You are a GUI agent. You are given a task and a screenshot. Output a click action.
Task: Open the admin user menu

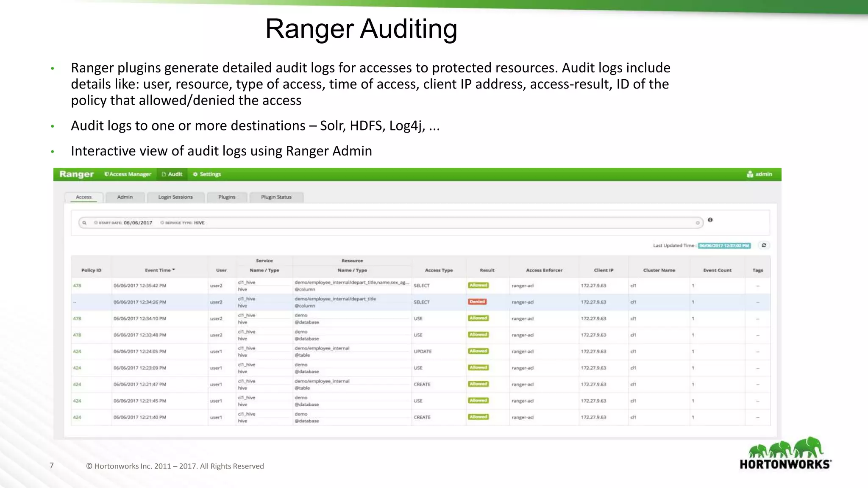[759, 174]
